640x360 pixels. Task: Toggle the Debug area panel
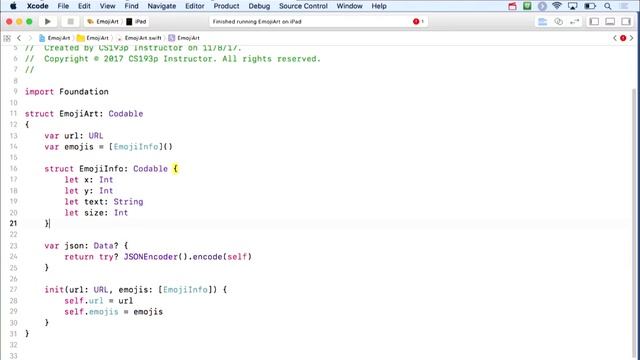point(610,22)
